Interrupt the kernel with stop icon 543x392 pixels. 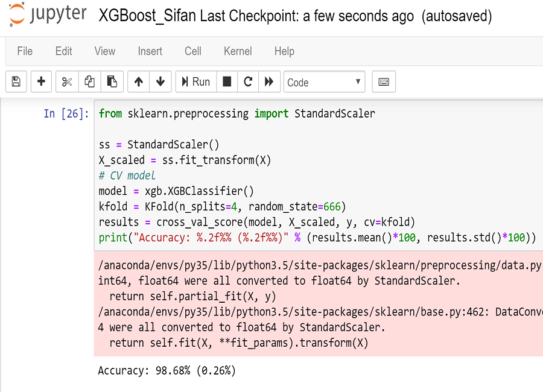[x=227, y=82]
